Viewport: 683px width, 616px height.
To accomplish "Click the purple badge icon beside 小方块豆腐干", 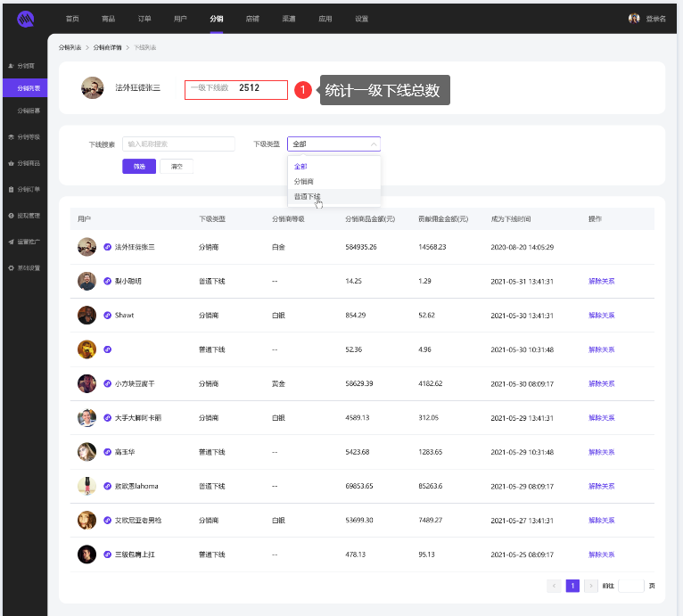I will pos(107,383).
